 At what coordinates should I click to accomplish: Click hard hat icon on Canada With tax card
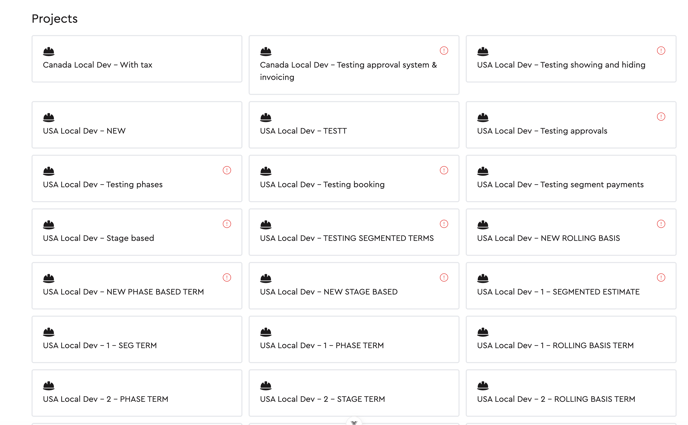click(49, 51)
